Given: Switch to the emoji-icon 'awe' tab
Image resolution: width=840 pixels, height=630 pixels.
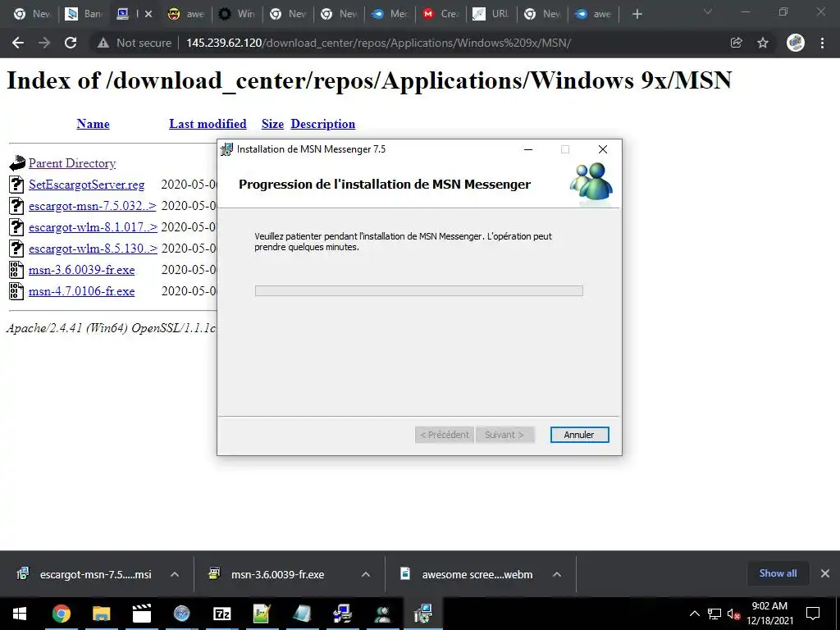Looking at the screenshot, I should [185, 14].
